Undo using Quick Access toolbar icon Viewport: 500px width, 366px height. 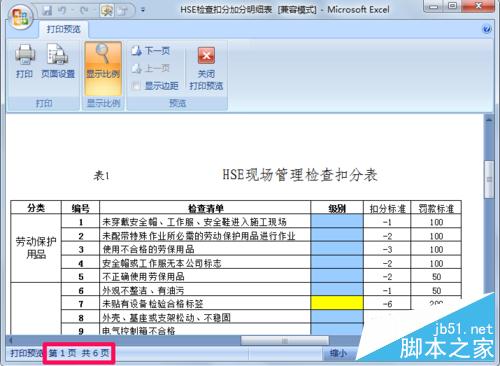click(x=62, y=10)
